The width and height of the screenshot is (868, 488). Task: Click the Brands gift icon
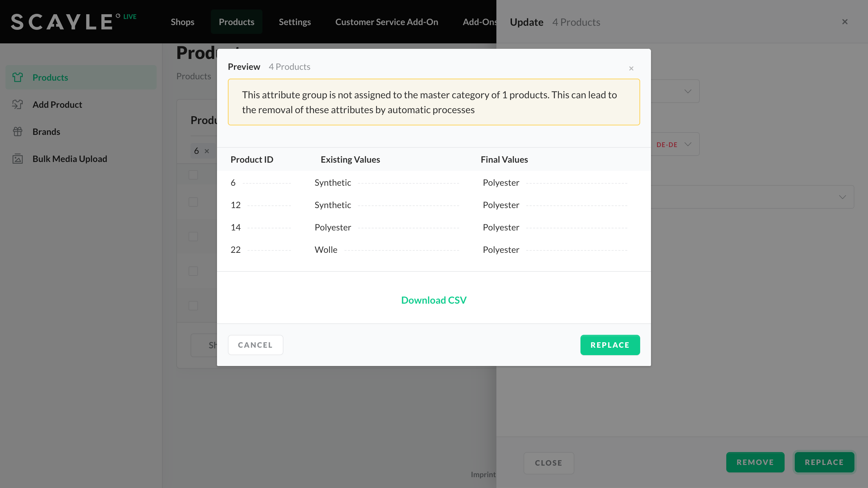point(18,131)
